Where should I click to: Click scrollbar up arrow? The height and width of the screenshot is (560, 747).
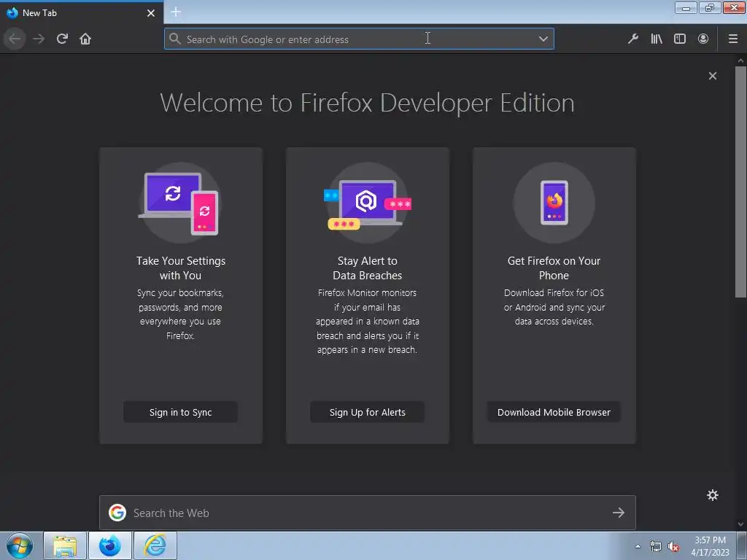coord(740,61)
